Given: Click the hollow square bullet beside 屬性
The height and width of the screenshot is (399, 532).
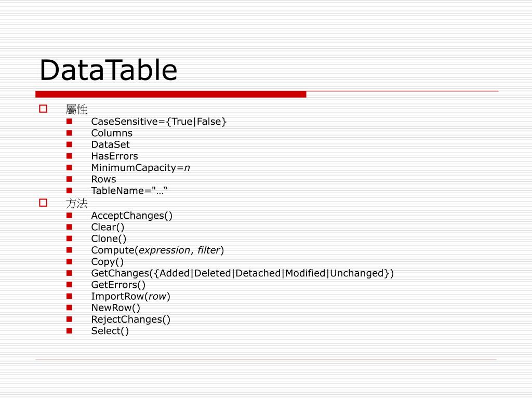Looking at the screenshot, I should pyautogui.click(x=43, y=109).
